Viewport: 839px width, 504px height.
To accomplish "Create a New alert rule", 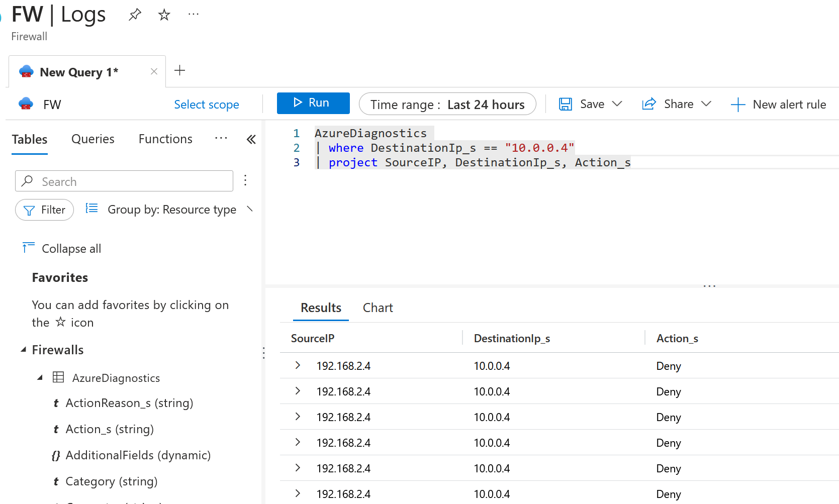I will click(x=778, y=105).
